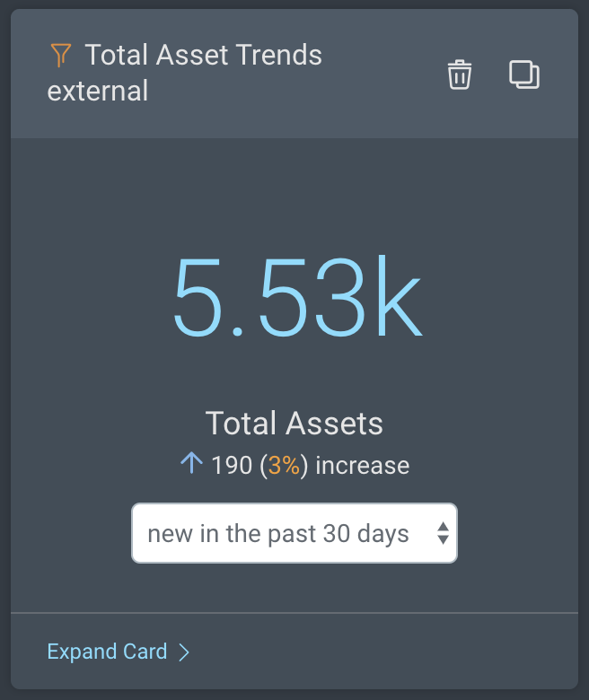Click the word 'increase'

click(x=363, y=466)
